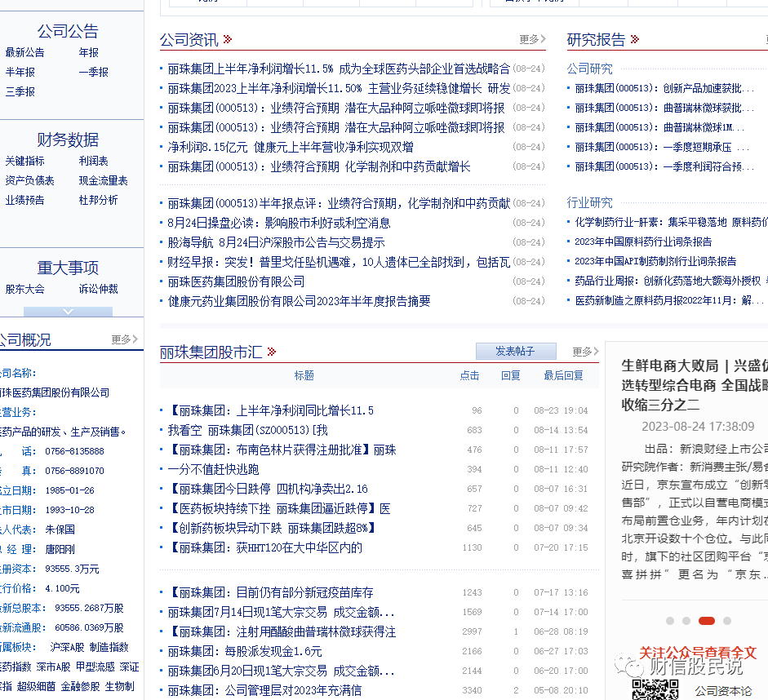Open 更多 link in 公司资讯 section
This screenshot has height=700, width=768.
click(532, 39)
